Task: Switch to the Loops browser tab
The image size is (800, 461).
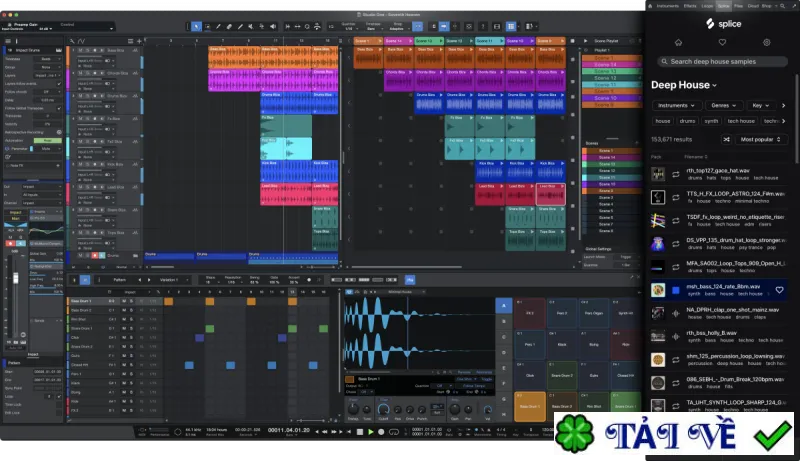Action: click(x=707, y=6)
